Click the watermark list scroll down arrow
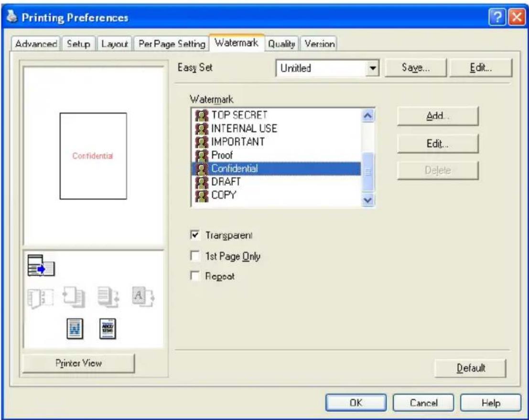The width and height of the screenshot is (529, 420). (368, 200)
